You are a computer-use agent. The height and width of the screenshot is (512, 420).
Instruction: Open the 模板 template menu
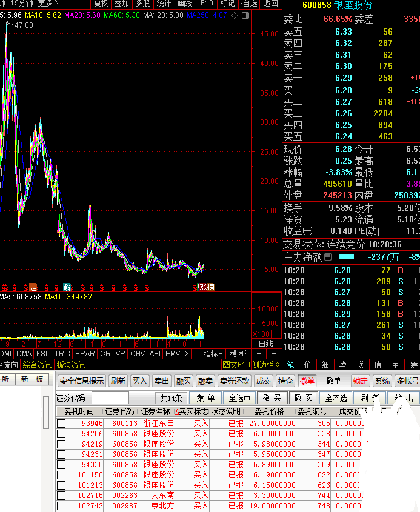238,354
